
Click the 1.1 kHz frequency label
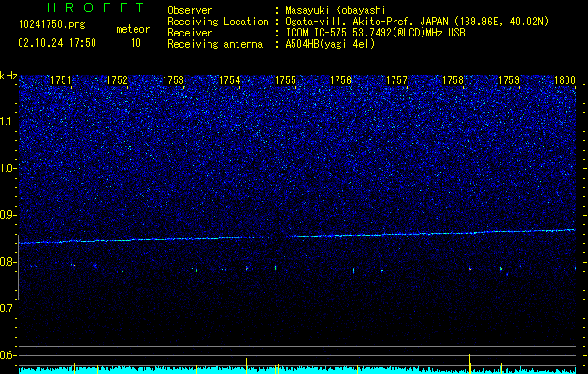tap(7, 122)
